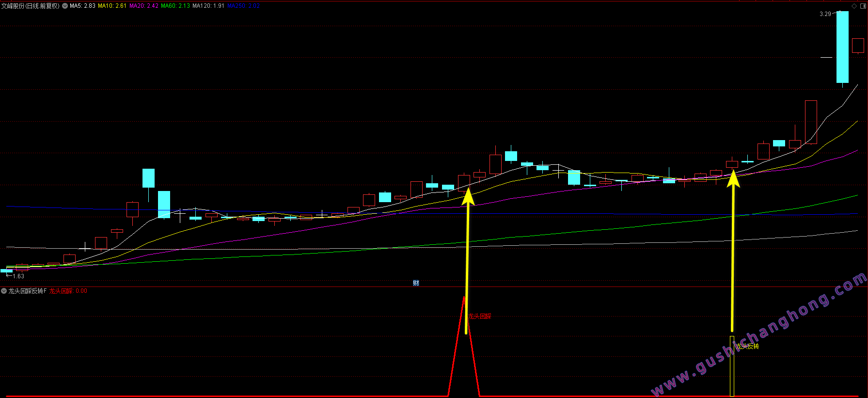Select the MA10: 2.61 moving average label
868x398 pixels.
point(112,6)
